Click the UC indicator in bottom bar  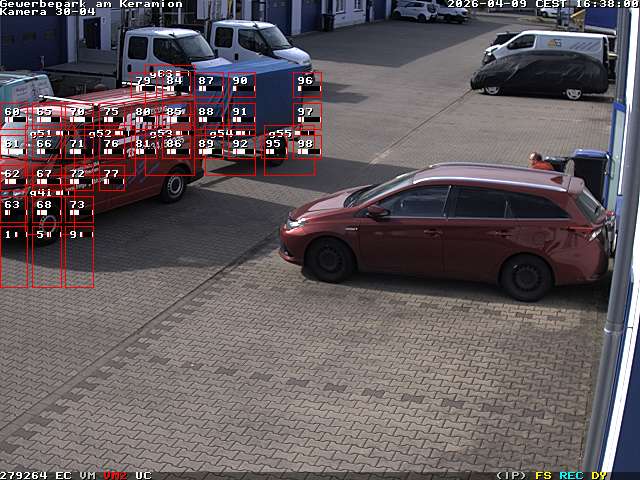pyautogui.click(x=143, y=475)
